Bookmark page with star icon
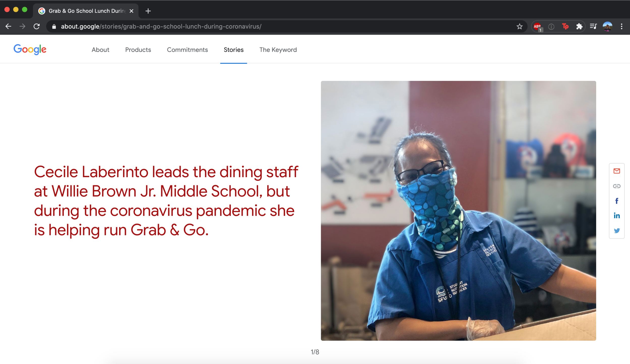Image resolution: width=630 pixels, height=364 pixels. pos(520,26)
